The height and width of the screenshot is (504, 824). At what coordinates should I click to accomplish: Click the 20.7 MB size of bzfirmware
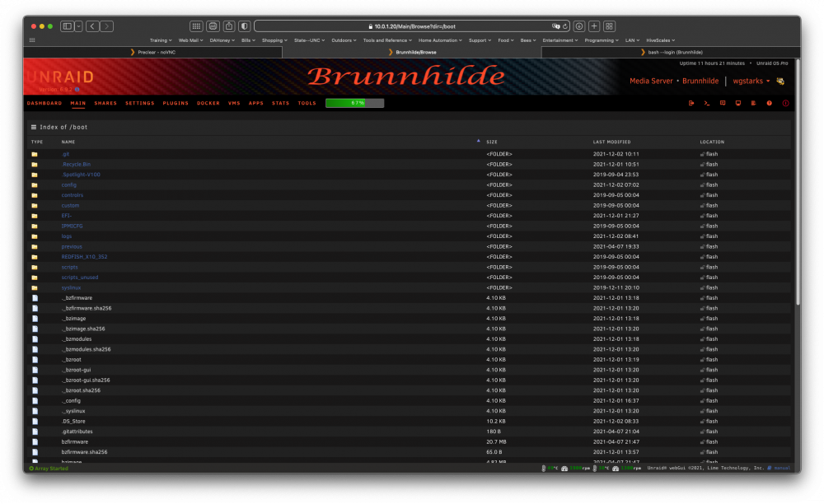497,441
